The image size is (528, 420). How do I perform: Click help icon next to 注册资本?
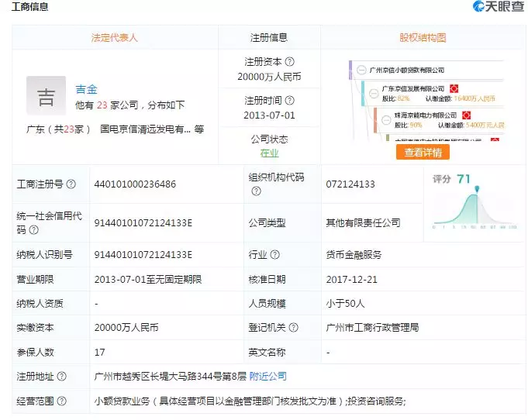pos(290,62)
